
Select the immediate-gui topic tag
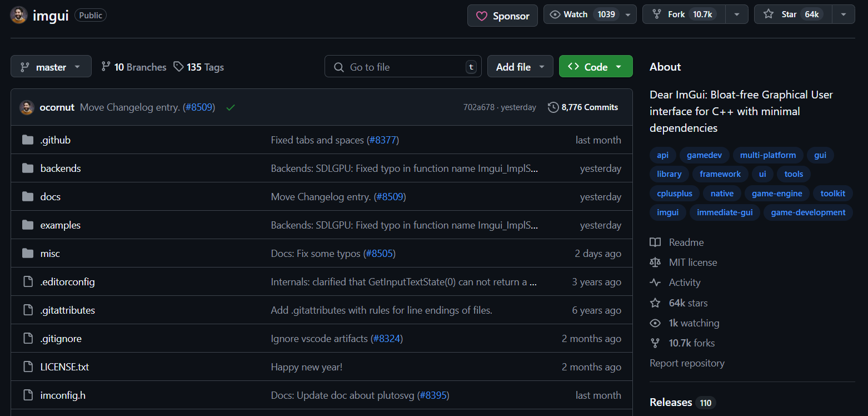pyautogui.click(x=725, y=212)
